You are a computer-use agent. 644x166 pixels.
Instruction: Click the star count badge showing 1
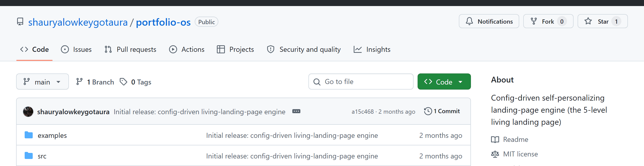[616, 21]
